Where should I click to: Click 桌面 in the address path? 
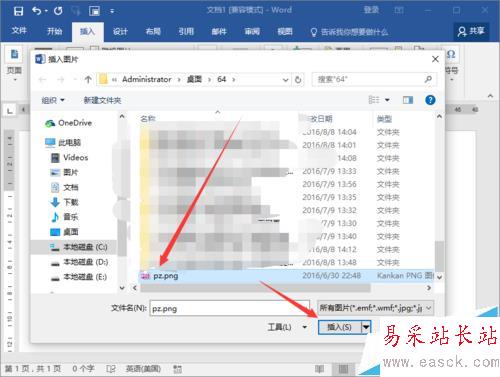[x=194, y=79]
